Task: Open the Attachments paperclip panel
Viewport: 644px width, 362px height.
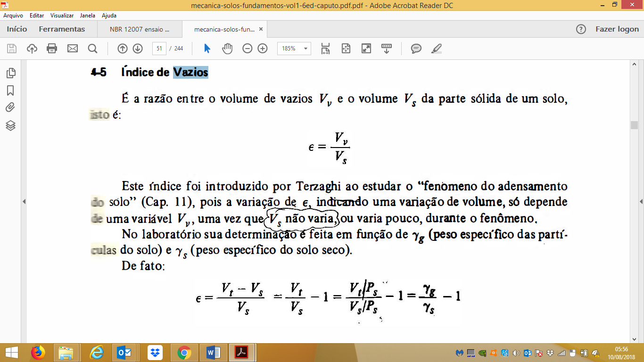Action: pos(10,107)
